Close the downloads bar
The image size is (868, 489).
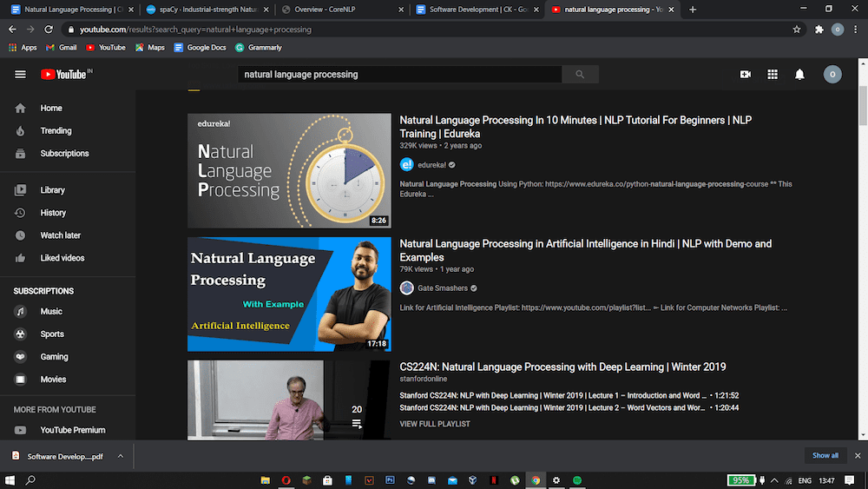(858, 455)
